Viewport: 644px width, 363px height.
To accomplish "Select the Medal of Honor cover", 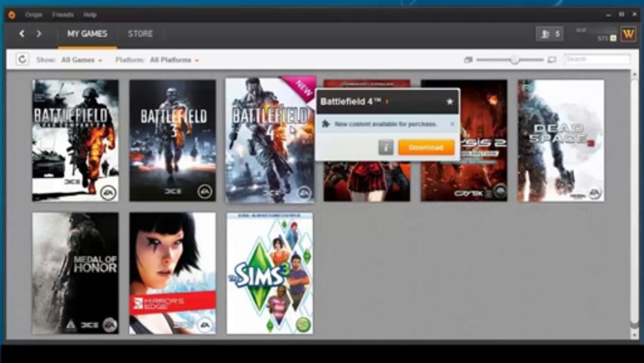I will coord(76,273).
